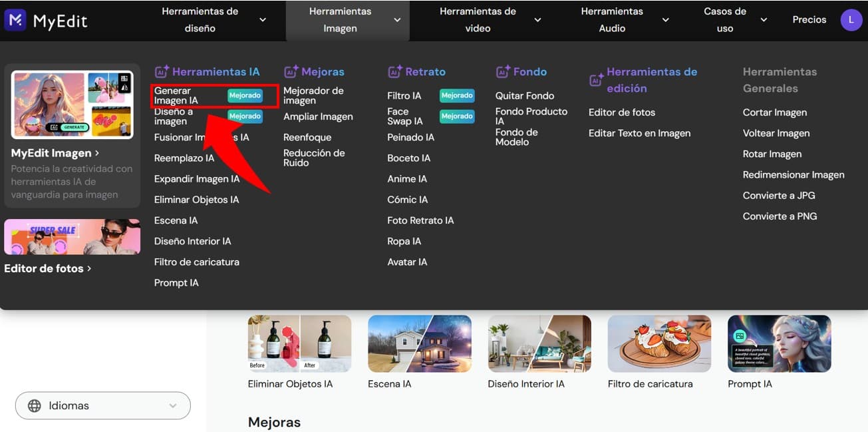Expand the Herramientas Audio chevron

tap(665, 20)
